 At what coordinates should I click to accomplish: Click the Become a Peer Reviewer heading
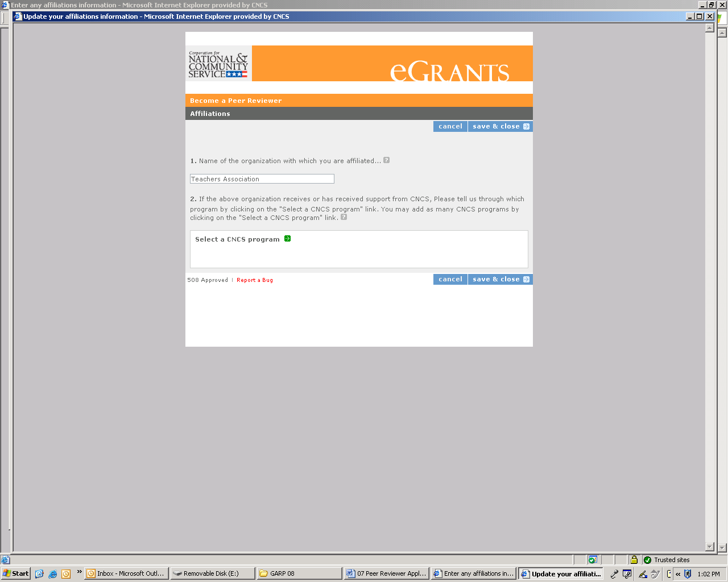[x=236, y=101]
